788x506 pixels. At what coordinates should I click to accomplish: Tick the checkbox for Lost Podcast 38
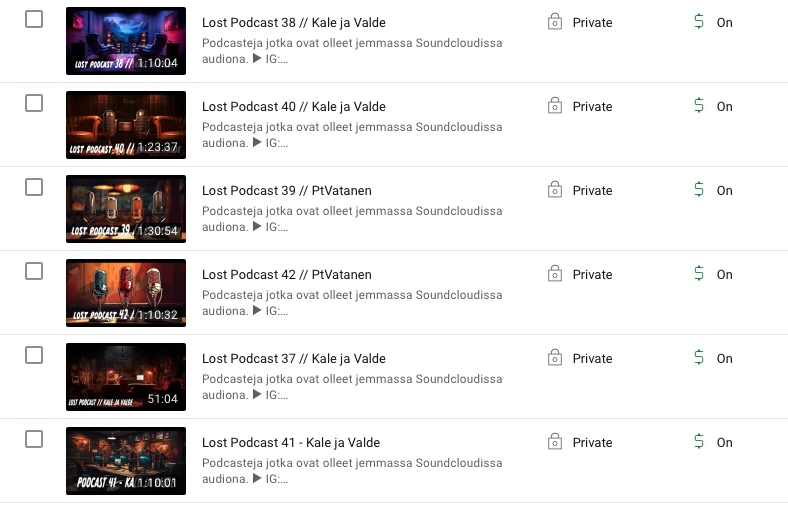34,20
